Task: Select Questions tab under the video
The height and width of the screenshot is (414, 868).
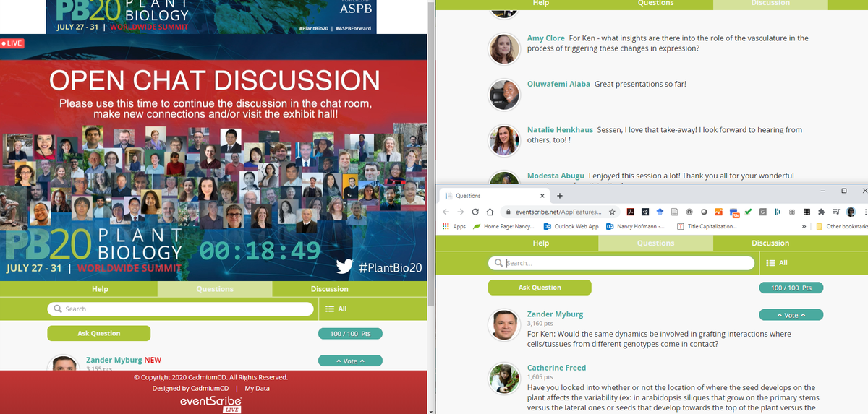Action: [x=215, y=289]
